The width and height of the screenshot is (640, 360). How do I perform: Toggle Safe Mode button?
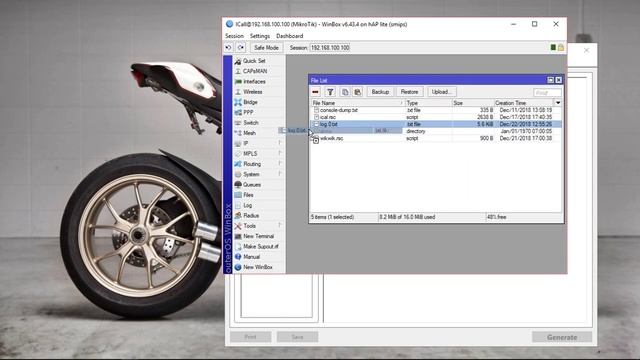pos(266,48)
